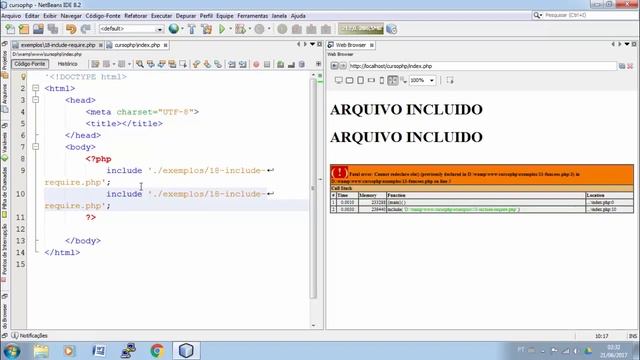
Task: Open the Editar menu
Action: (x=32, y=16)
